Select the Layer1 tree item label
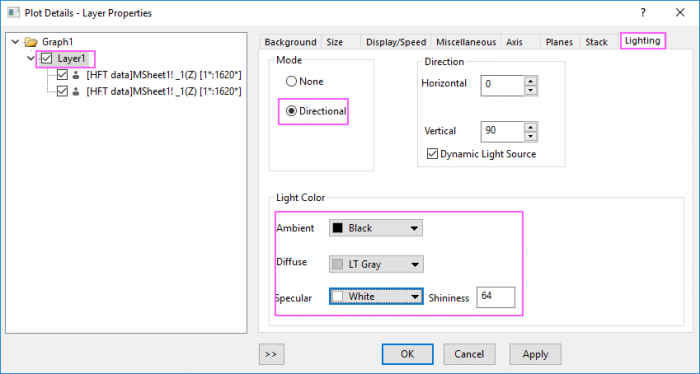700x374 pixels. point(71,58)
